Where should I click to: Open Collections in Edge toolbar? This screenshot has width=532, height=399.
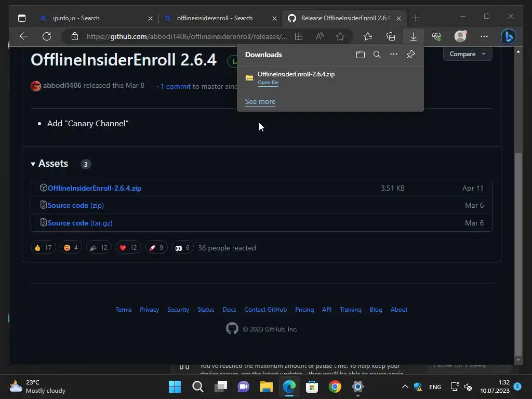coord(391,36)
